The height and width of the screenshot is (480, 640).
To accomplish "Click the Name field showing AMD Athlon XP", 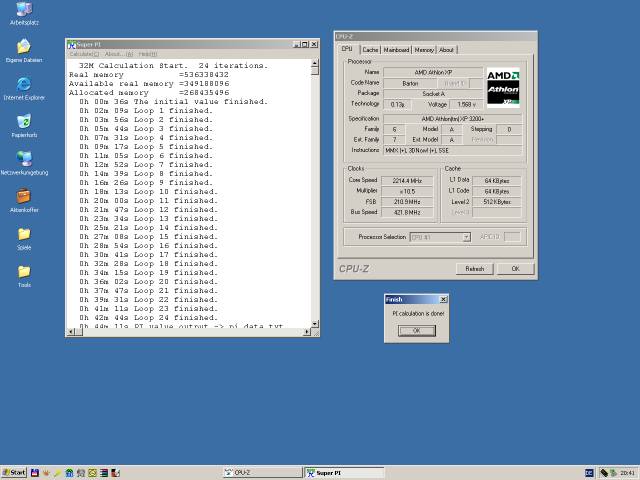I will [433, 72].
